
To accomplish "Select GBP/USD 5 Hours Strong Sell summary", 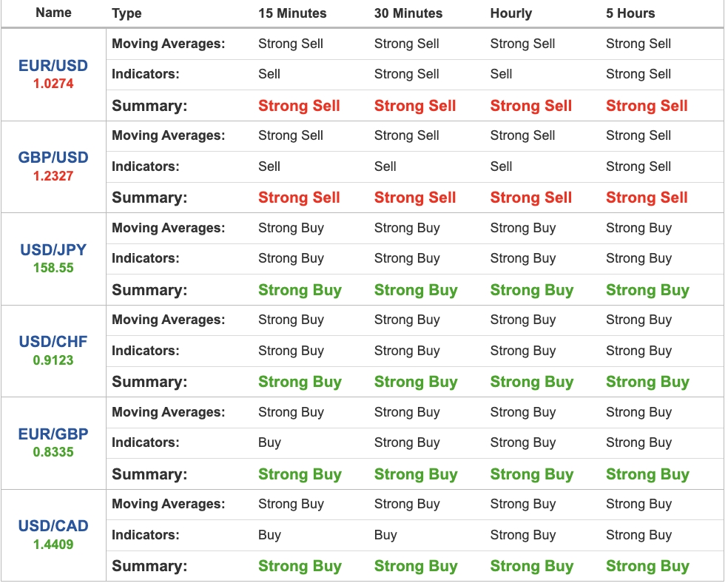I will click(647, 198).
